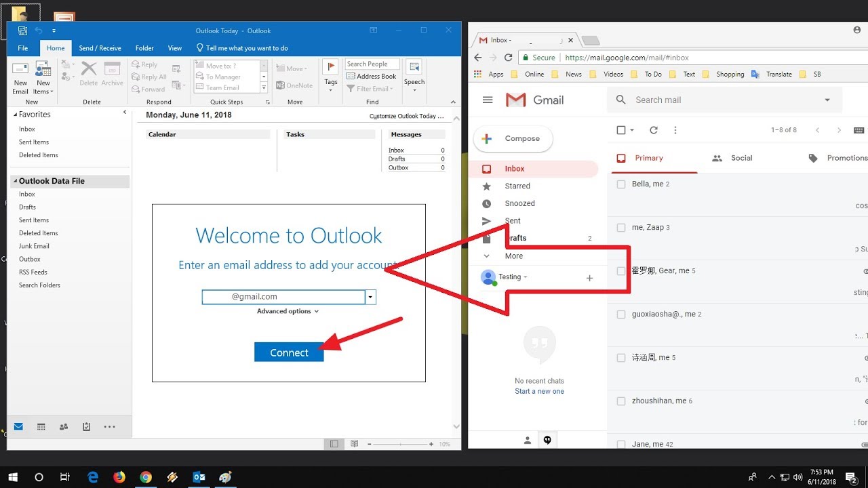
Task: Expand Advanced options in Outlook welcome
Action: pyautogui.click(x=288, y=312)
